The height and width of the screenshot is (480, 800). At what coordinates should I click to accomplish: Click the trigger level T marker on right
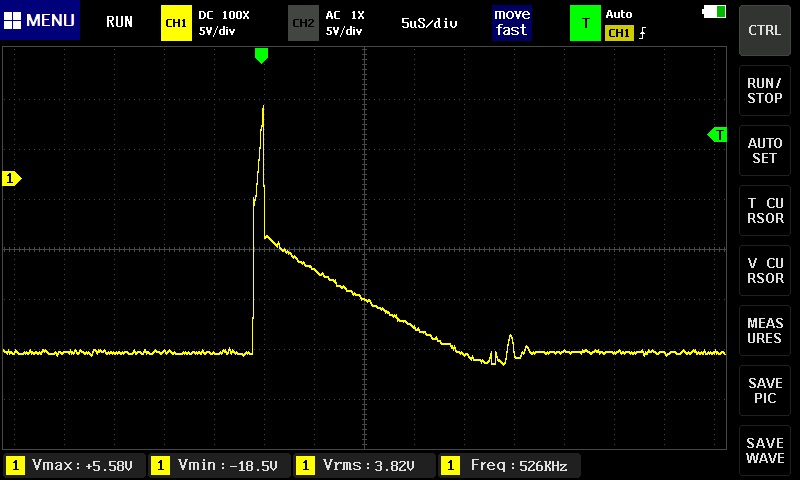717,134
